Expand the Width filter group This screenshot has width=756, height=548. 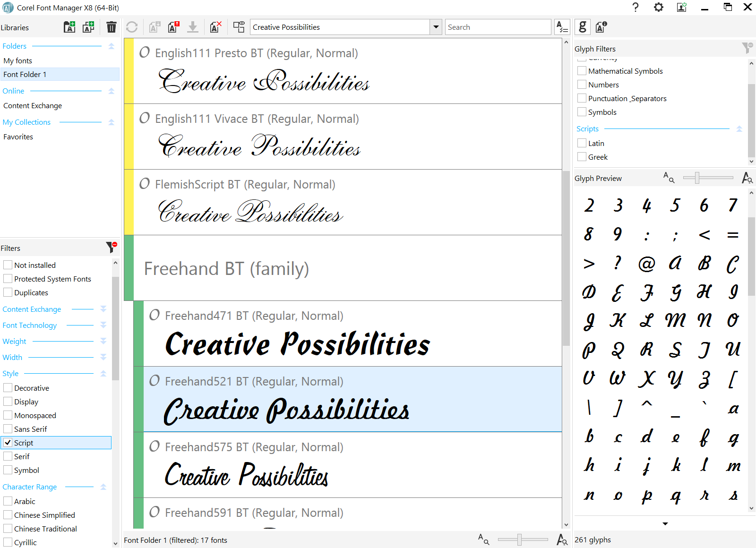pos(103,357)
